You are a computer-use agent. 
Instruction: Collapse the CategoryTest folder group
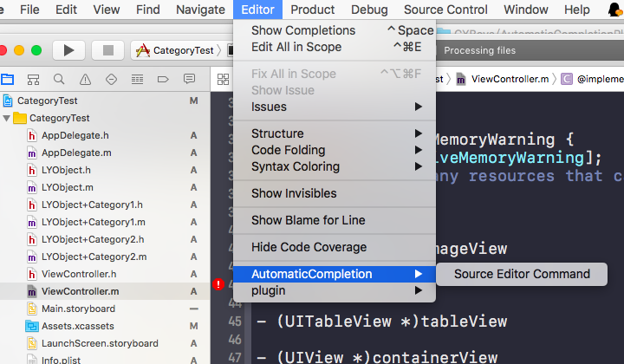coord(8,118)
